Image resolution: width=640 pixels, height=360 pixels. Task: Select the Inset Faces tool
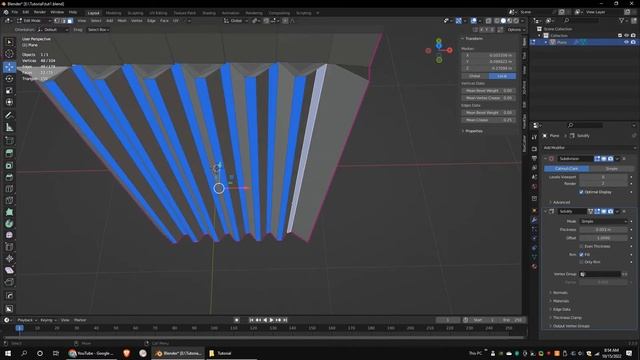click(x=9, y=165)
